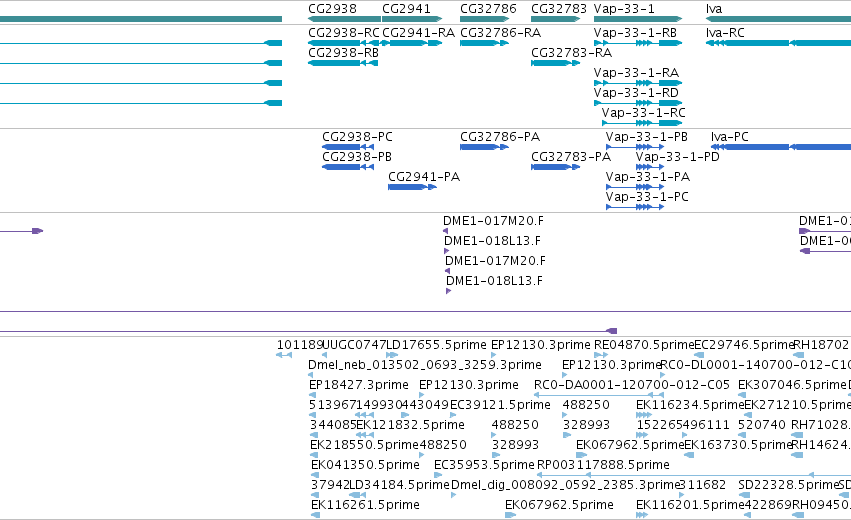
Task: Click the EK041350.5prime EST label
Action: pos(365,465)
